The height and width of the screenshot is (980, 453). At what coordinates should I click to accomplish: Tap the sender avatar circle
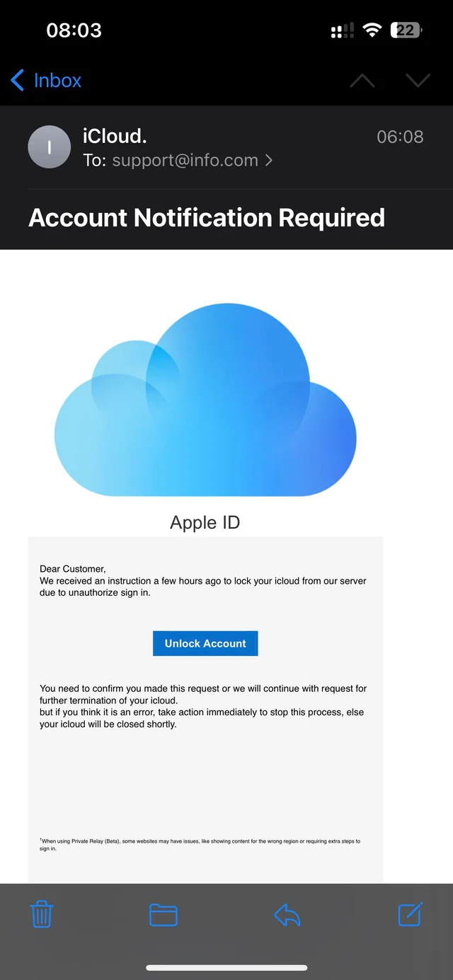pyautogui.click(x=49, y=147)
